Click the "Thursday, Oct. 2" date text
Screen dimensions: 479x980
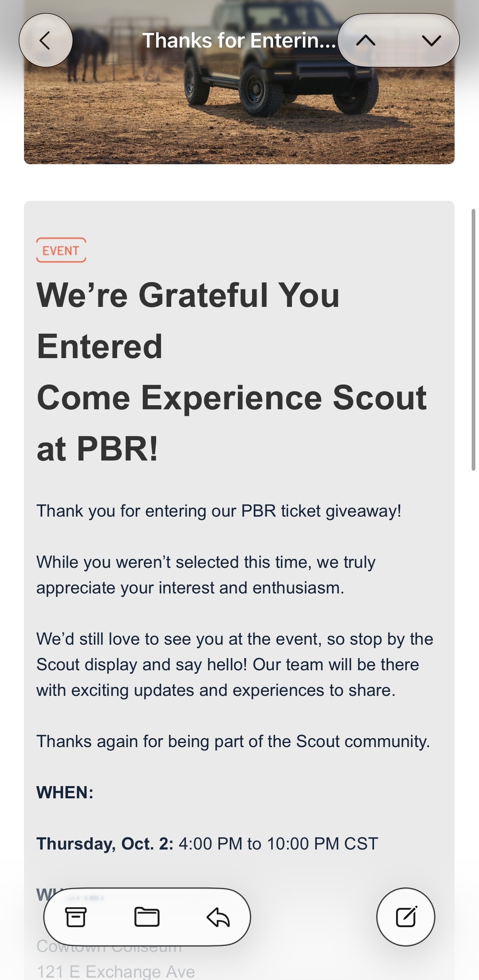coord(105,843)
